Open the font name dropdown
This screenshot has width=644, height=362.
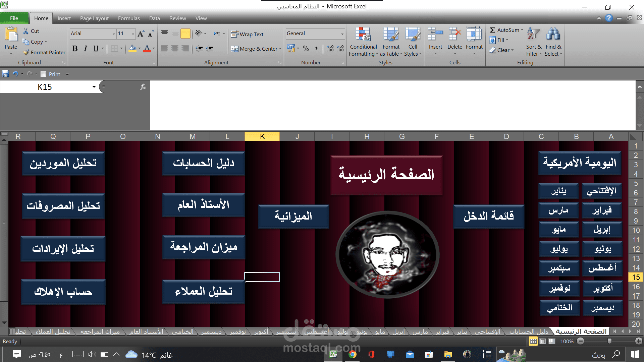114,34
